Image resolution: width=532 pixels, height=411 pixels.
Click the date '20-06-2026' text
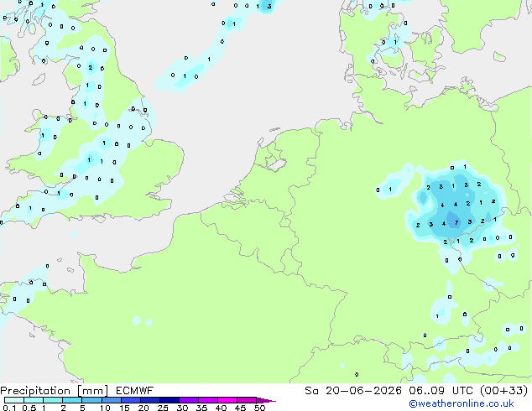point(363,391)
